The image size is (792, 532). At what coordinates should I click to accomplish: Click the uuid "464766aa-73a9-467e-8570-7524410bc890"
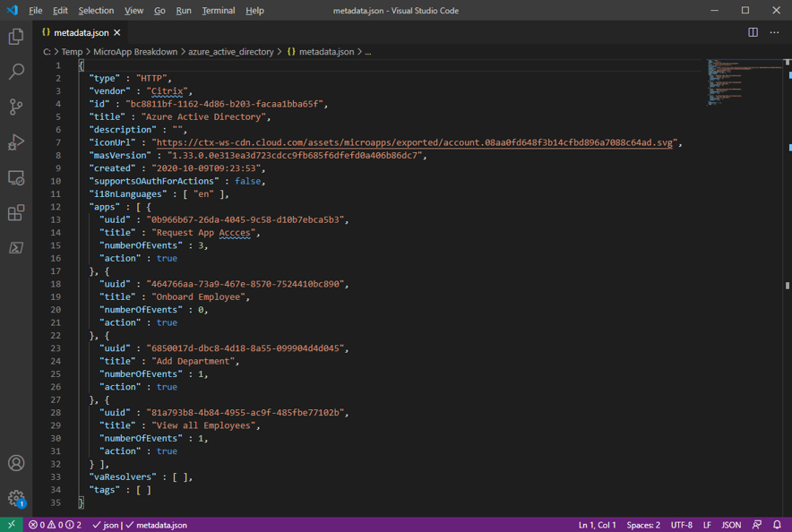coord(245,284)
